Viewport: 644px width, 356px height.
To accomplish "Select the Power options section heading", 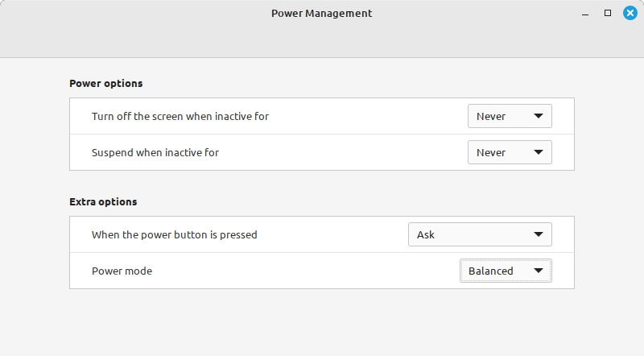I will click(x=106, y=84).
